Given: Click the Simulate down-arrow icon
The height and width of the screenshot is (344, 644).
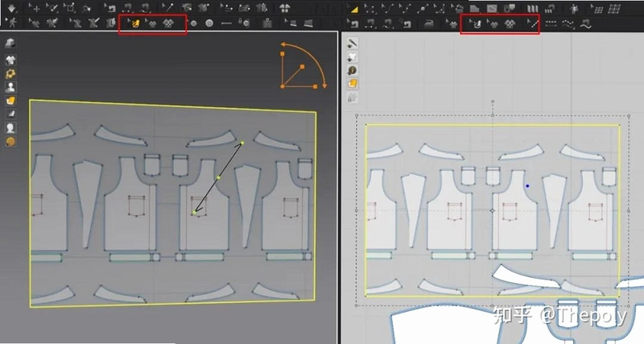Looking at the screenshot, I should coord(11,8).
